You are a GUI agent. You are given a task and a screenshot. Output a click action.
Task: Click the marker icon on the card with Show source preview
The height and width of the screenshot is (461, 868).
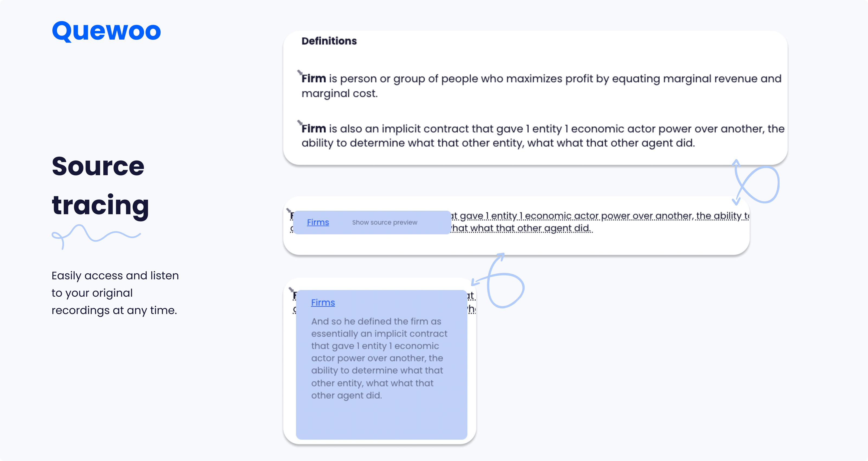coord(289,211)
